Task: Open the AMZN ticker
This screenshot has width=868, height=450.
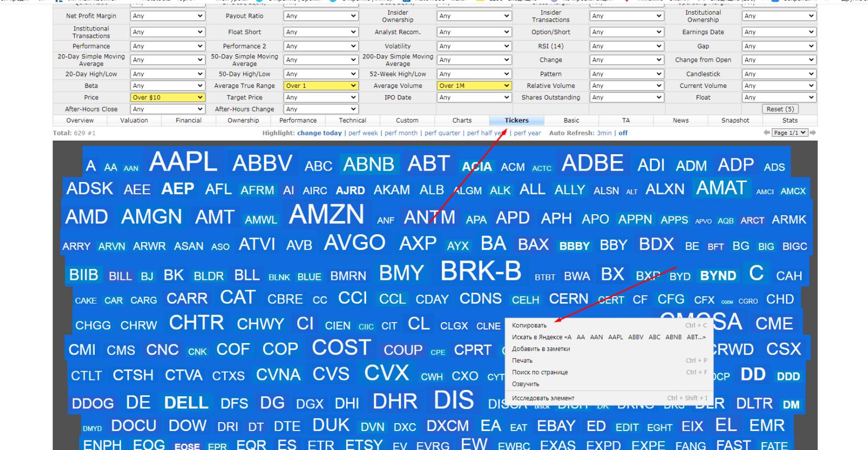Action: click(x=326, y=215)
